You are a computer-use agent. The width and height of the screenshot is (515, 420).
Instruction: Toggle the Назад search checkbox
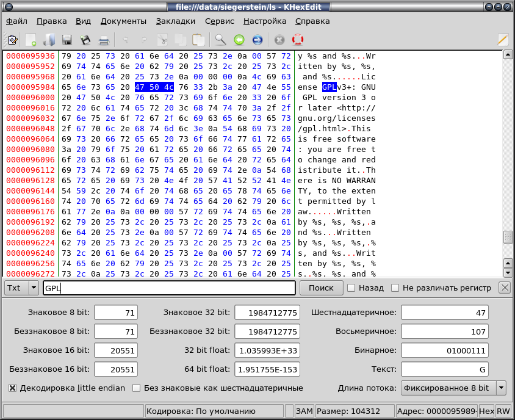[351, 288]
